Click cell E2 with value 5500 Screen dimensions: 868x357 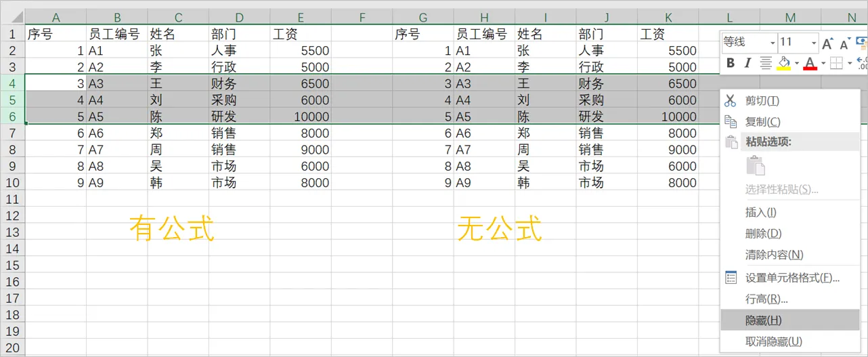pyautogui.click(x=301, y=50)
